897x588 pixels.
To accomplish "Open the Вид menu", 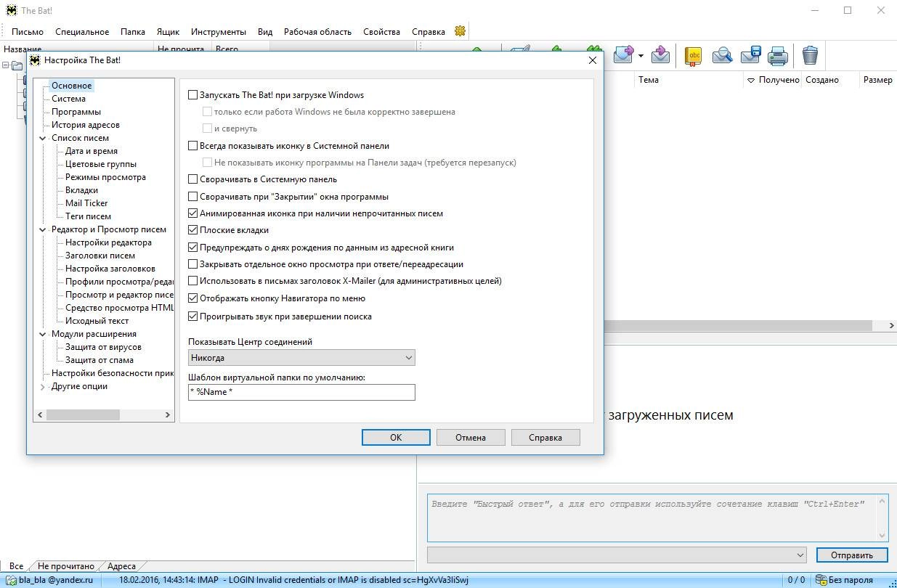I will point(265,32).
